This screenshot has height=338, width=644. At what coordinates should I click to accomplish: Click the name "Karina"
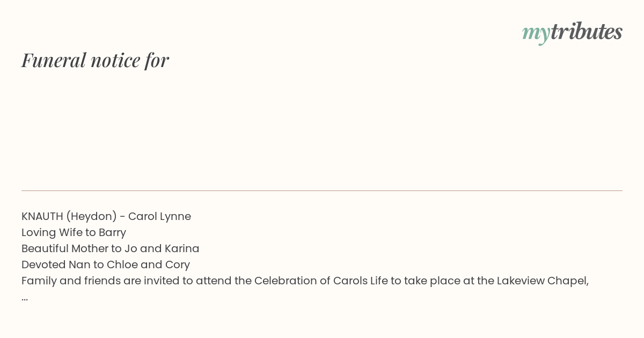click(x=182, y=248)
